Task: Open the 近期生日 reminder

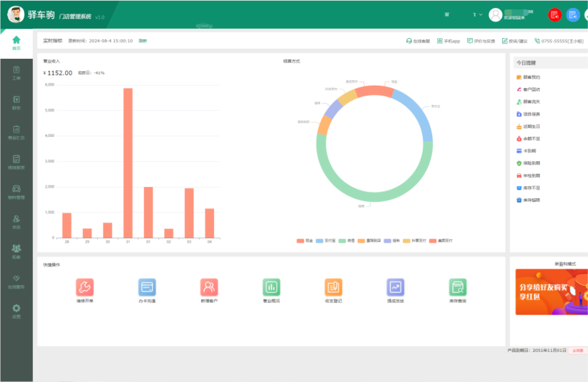Action: pos(528,127)
